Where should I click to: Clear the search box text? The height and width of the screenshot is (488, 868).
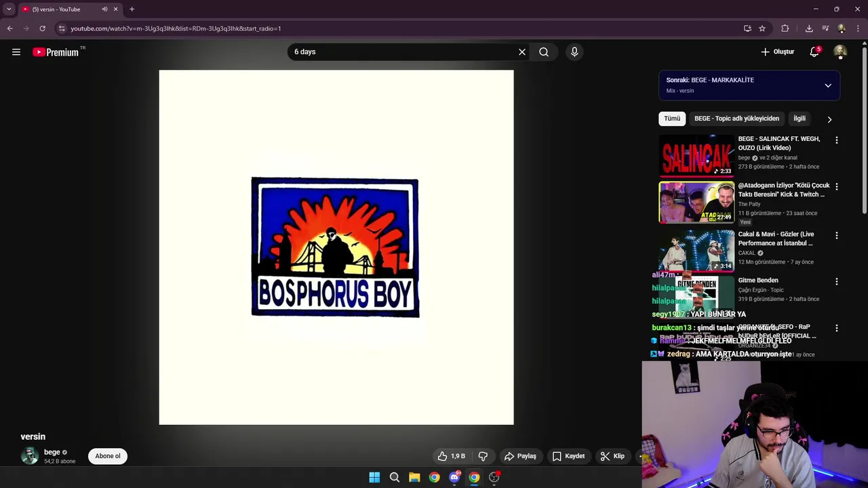point(522,52)
